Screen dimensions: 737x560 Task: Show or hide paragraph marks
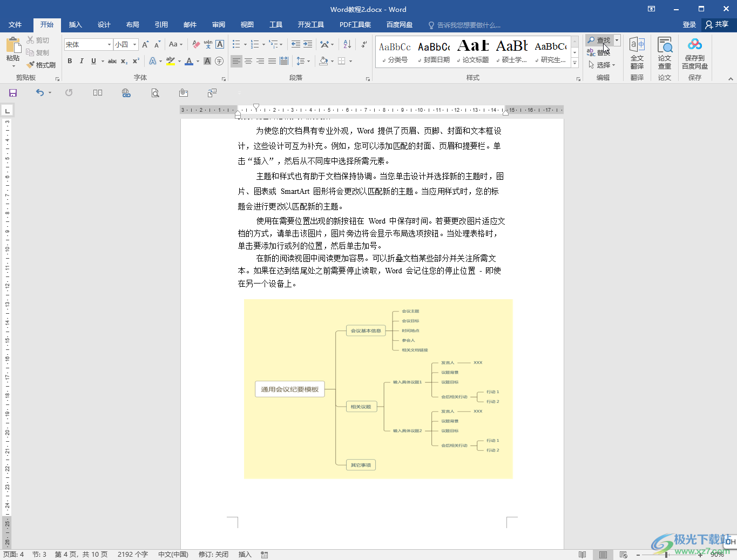364,44
